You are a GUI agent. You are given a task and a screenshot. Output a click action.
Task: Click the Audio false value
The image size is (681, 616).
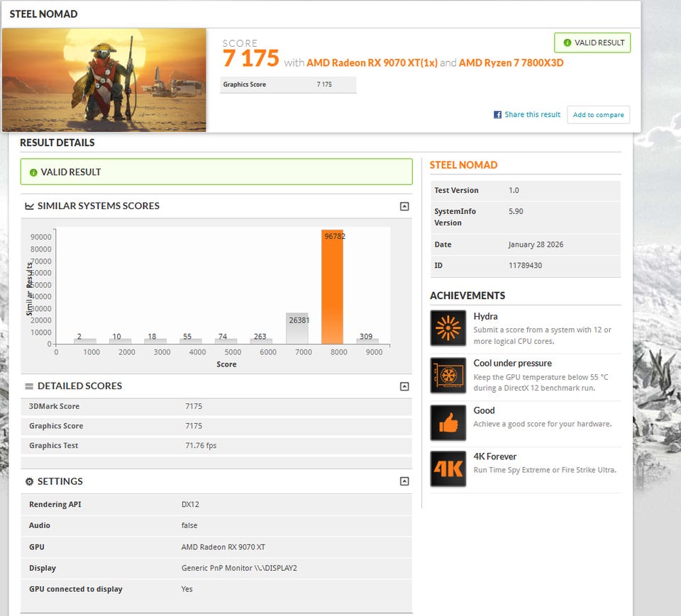(x=189, y=525)
